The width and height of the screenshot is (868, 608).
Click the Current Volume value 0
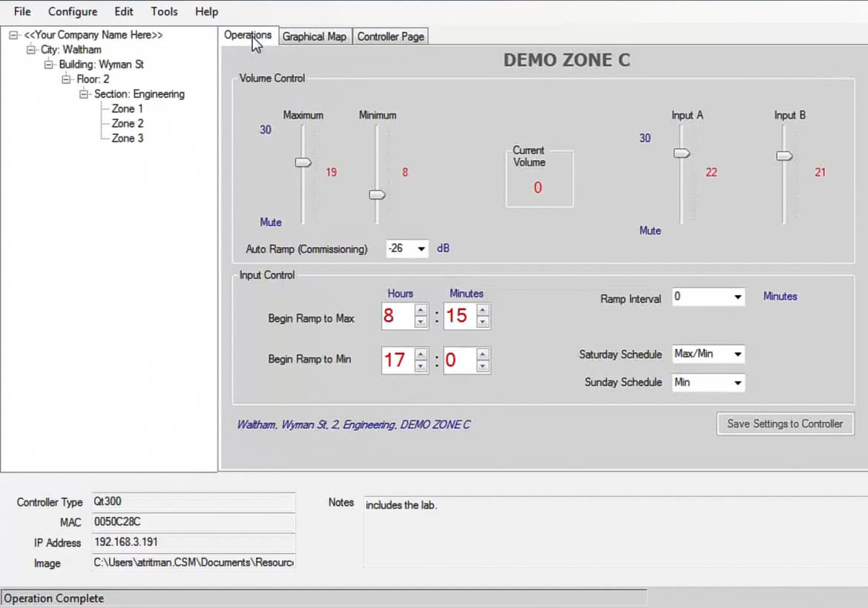[538, 188]
